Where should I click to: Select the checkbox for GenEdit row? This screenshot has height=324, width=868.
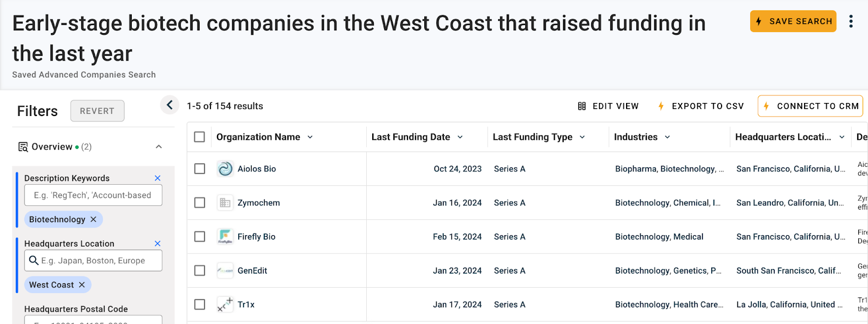pyautogui.click(x=199, y=270)
